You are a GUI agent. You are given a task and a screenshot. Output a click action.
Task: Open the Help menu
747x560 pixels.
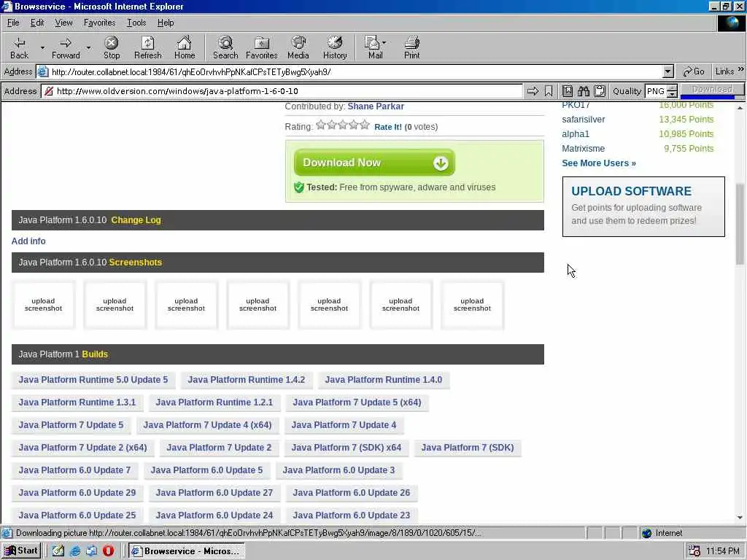click(x=166, y=23)
